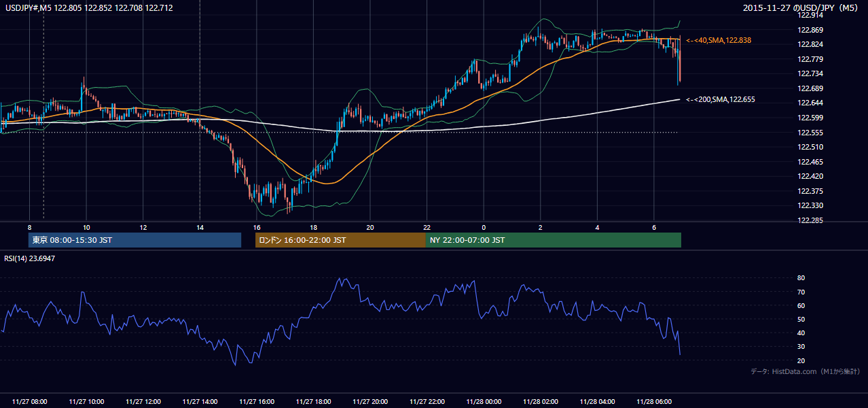
Task: Click price axis value 122.420
Action: coord(811,176)
